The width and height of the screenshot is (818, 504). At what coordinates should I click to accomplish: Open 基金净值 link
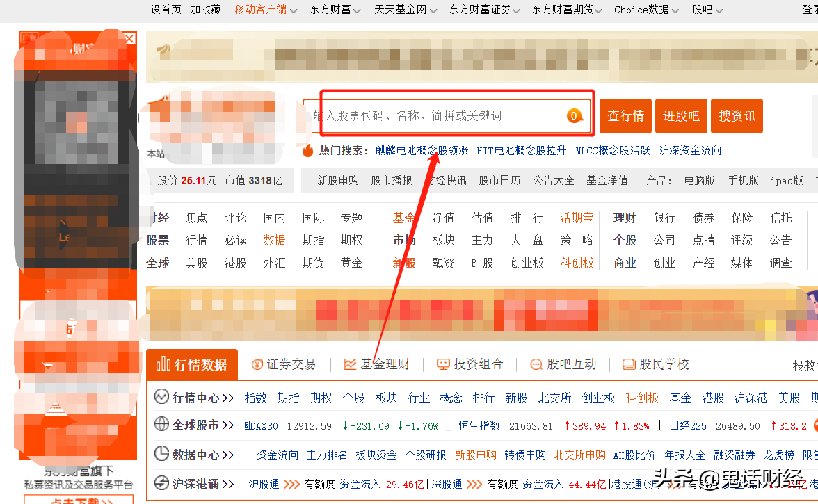(607, 180)
